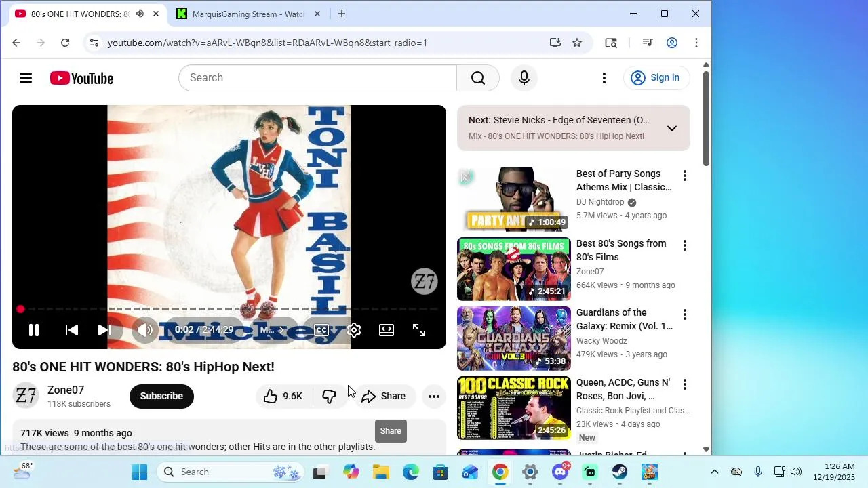868x488 pixels.
Task: Open the weather widget showing 68°
Action: click(x=22, y=471)
